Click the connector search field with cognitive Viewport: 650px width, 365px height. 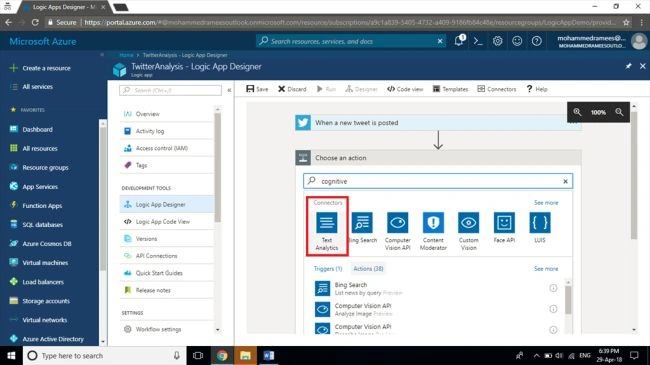click(438, 181)
